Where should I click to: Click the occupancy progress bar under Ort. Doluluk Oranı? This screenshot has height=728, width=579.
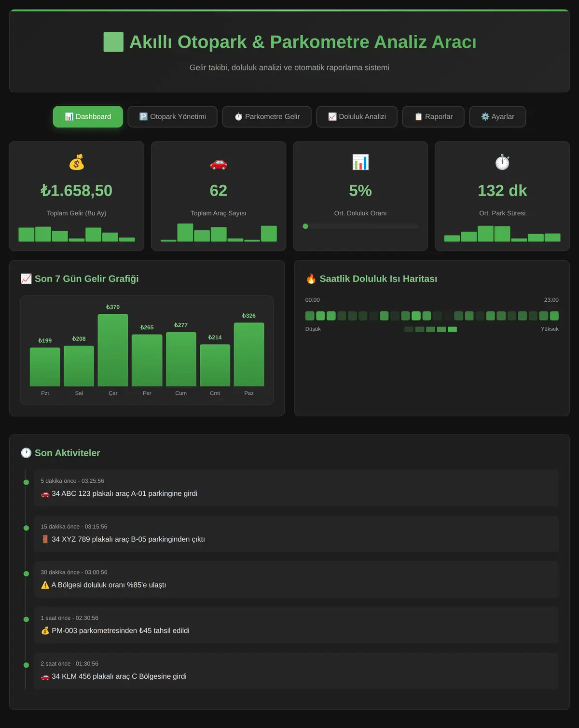(x=360, y=226)
